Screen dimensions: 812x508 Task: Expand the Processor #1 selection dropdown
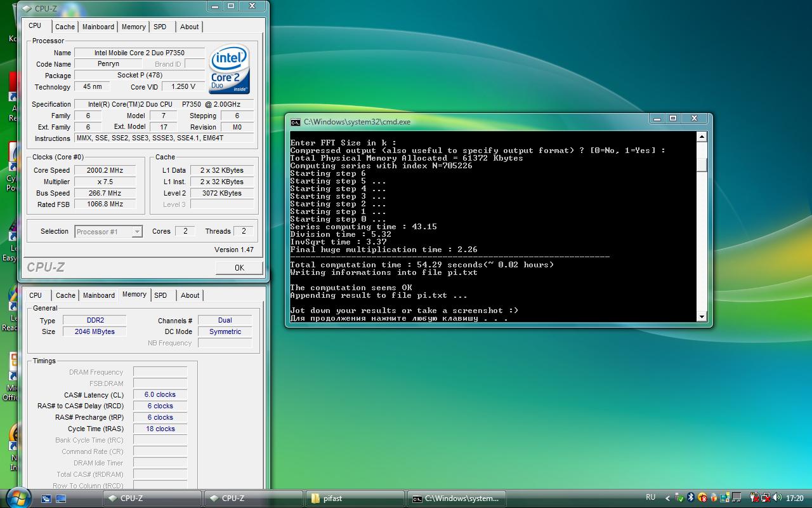(136, 232)
